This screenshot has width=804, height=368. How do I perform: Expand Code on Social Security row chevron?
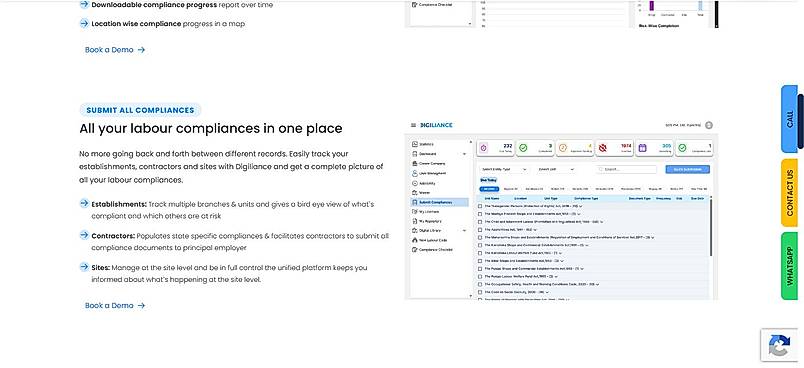click(548, 291)
